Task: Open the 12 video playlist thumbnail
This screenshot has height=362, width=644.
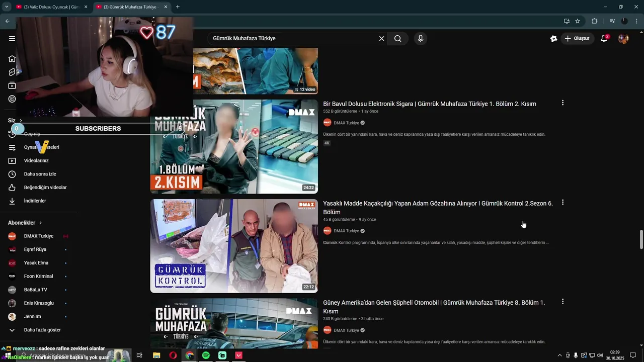Action: coord(256,71)
